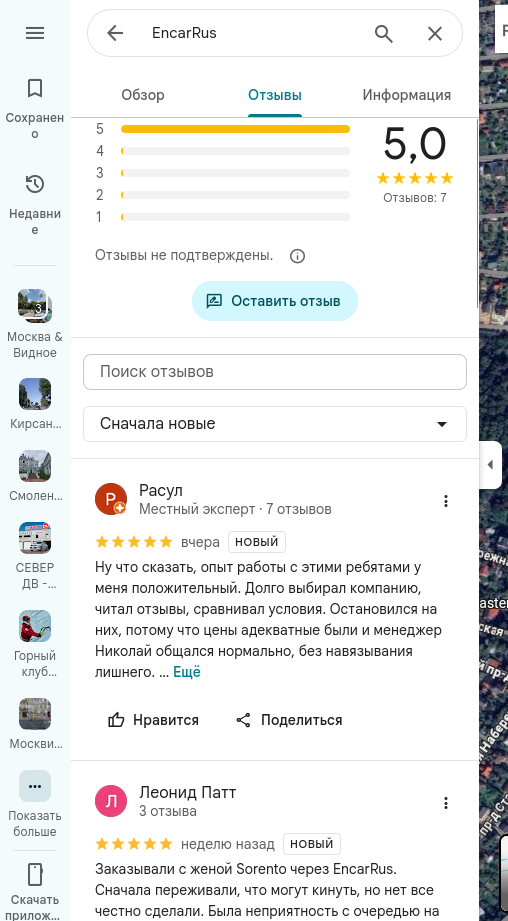
Task: Click the 5-star rating bar
Action: tap(235, 129)
